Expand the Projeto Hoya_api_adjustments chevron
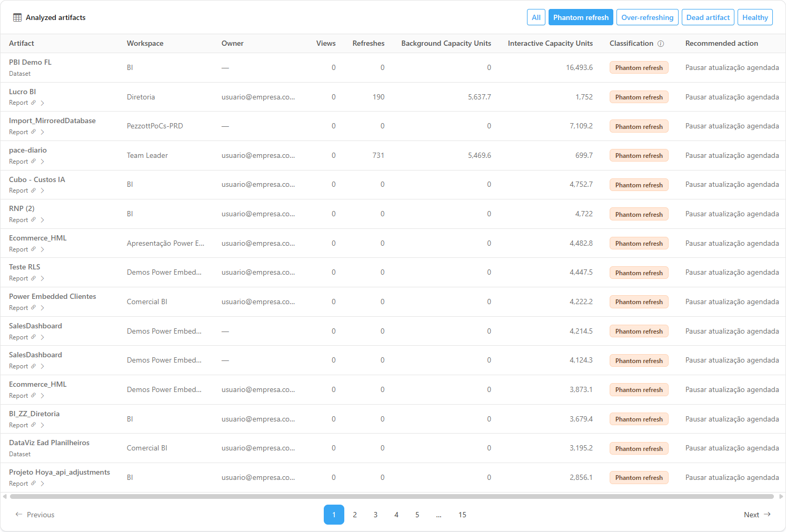 coord(43,484)
